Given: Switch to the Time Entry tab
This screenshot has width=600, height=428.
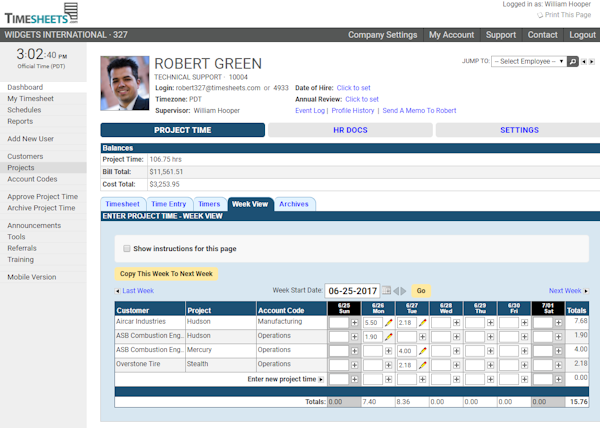Looking at the screenshot, I should pyautogui.click(x=168, y=203).
